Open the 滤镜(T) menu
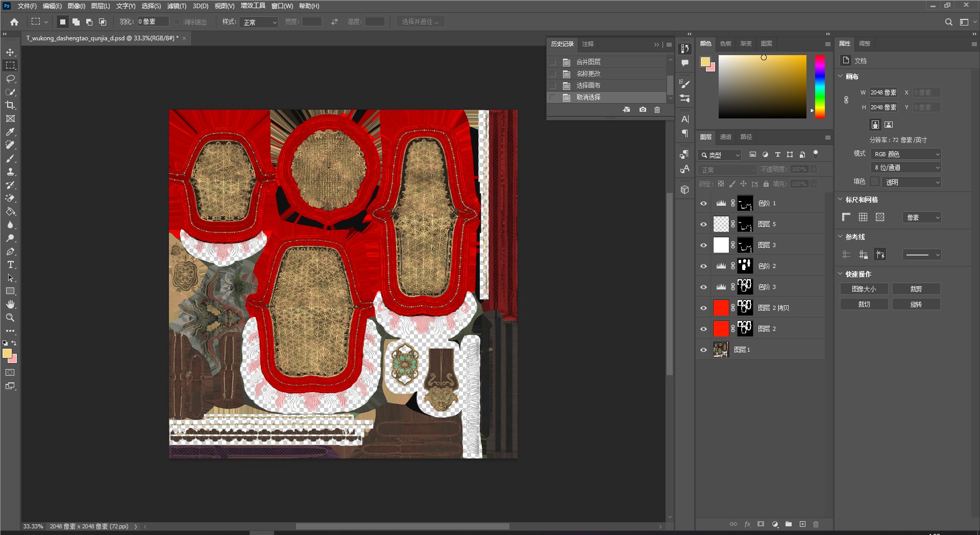Screen dimensions: 980x535 pos(177,6)
